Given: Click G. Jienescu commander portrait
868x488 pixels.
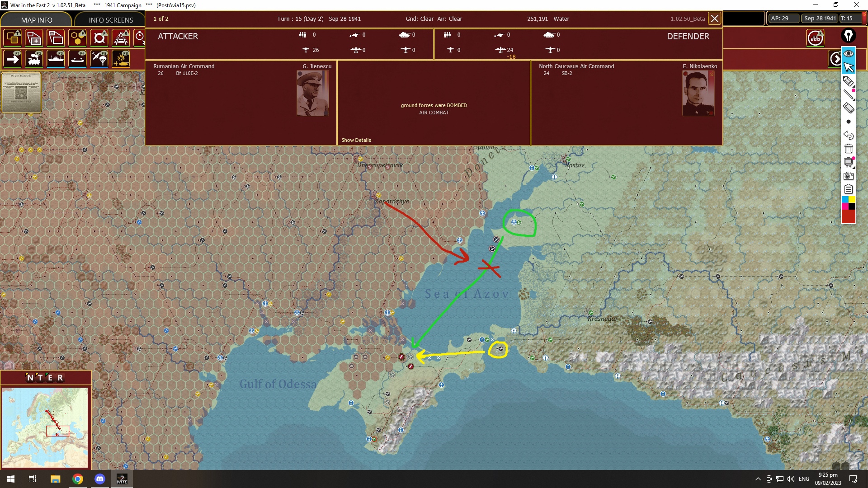Looking at the screenshot, I should 313,93.
